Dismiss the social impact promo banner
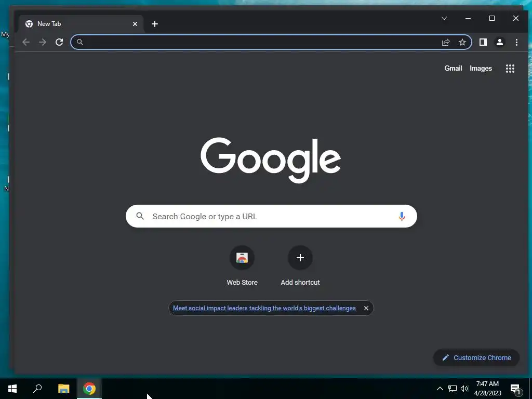 (x=366, y=308)
